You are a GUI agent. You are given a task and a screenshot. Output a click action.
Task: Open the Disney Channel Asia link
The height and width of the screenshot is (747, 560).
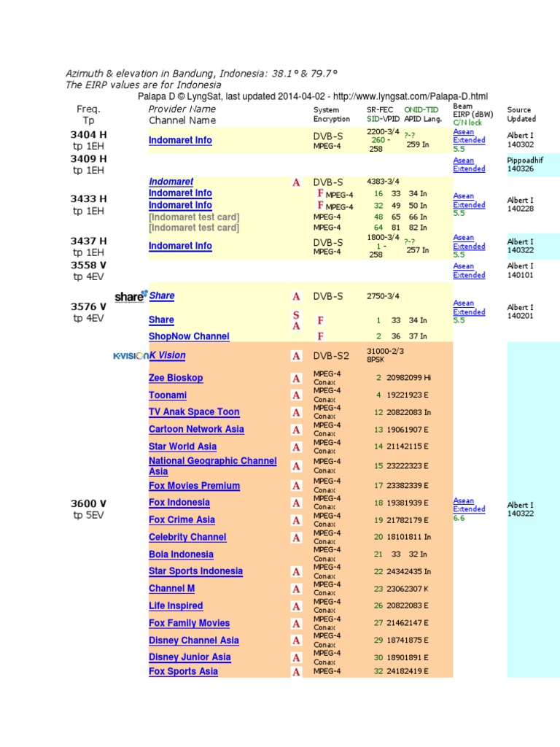194,640
